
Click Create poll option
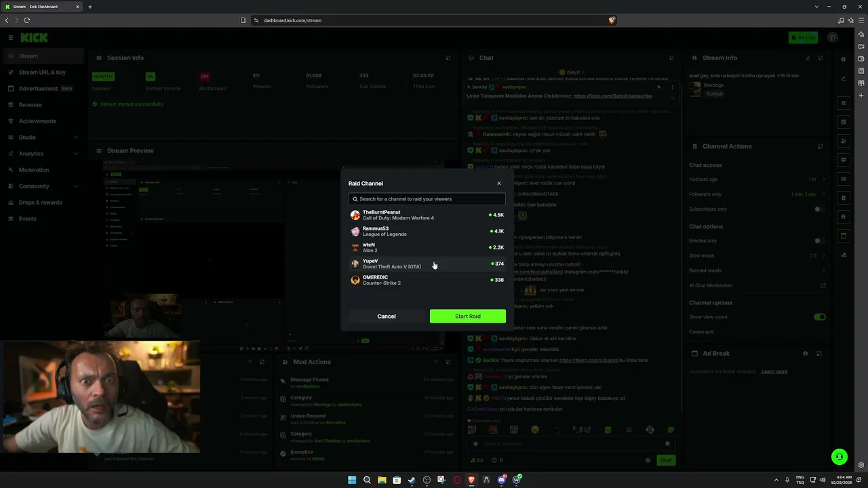point(701,332)
